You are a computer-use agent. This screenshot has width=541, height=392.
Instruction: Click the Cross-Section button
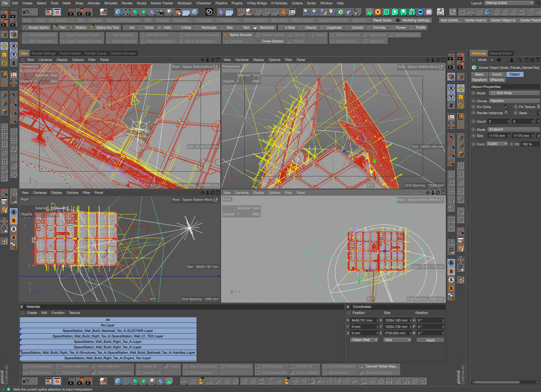click(x=269, y=41)
